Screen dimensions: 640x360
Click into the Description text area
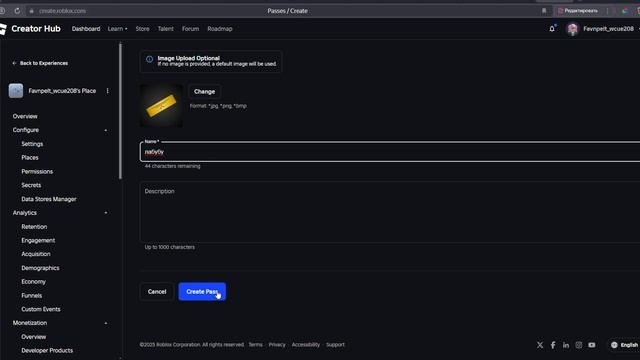[390, 212]
